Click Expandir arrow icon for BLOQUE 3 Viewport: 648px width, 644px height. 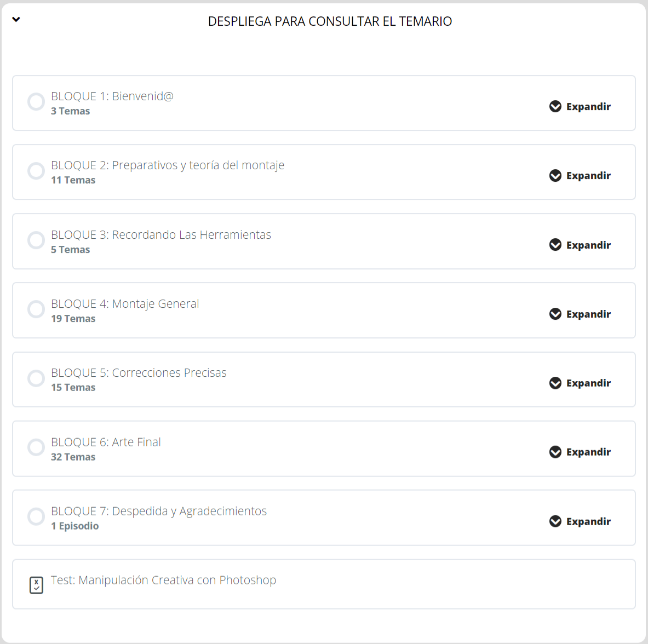pyautogui.click(x=555, y=245)
